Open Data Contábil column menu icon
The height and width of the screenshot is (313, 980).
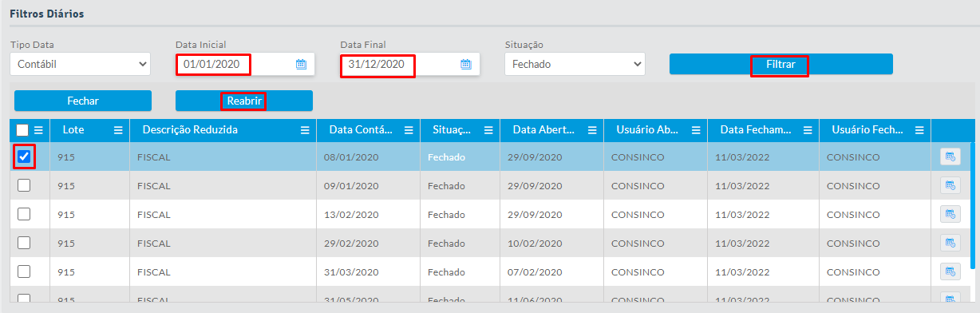click(x=409, y=130)
